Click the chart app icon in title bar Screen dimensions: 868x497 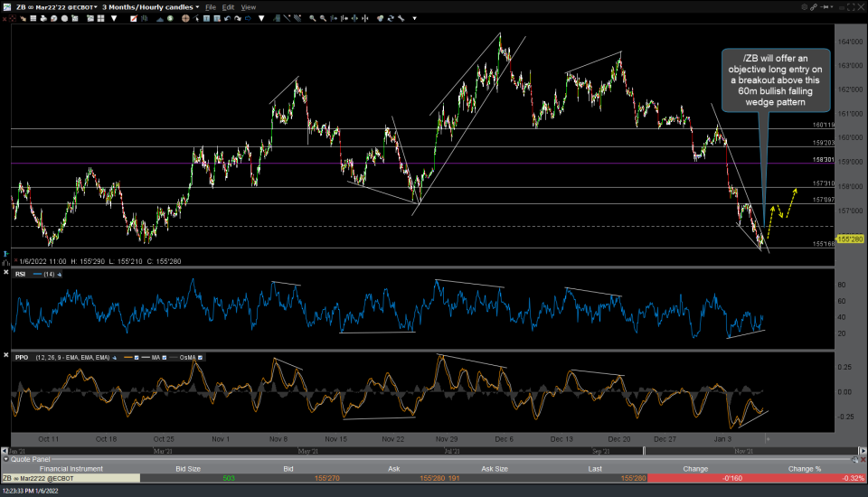(x=6, y=7)
